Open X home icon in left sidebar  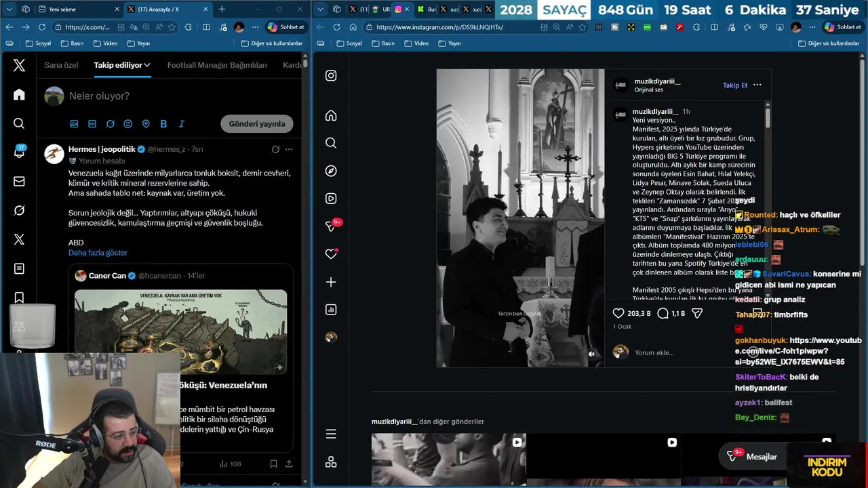(x=19, y=95)
